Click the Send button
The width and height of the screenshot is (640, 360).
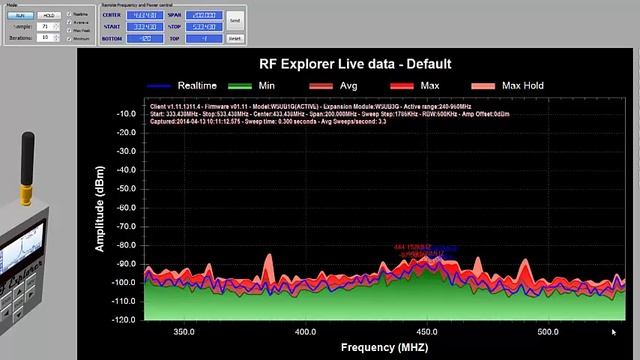coord(235,20)
